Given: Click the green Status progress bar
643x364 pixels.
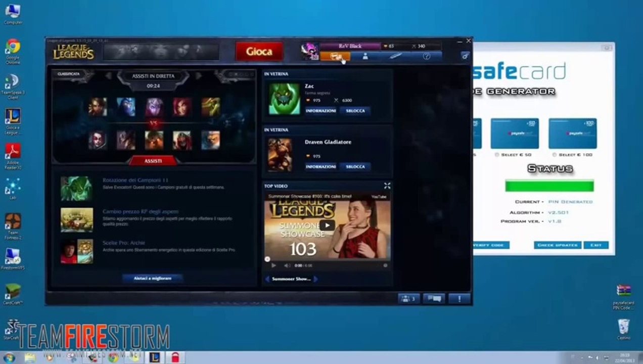Looking at the screenshot, I should tap(549, 186).
